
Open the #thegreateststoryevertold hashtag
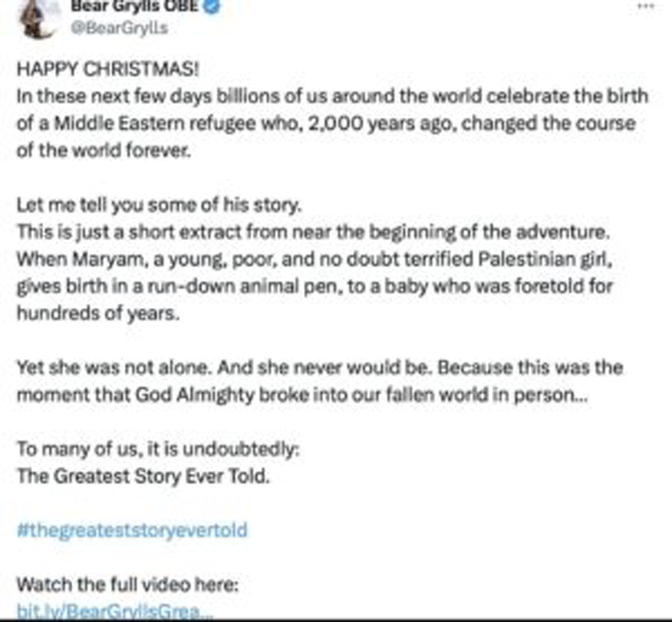(x=132, y=531)
